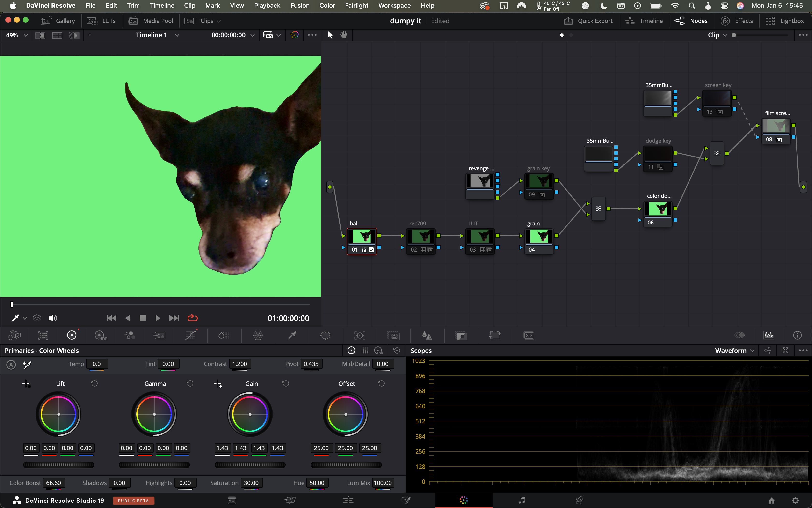Open the Color menu

[327, 5]
